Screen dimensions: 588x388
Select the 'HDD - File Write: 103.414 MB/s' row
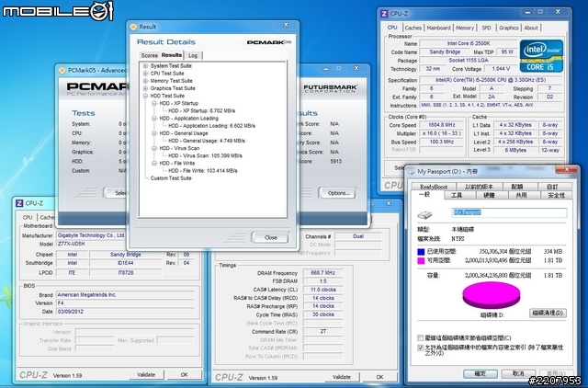(x=203, y=171)
